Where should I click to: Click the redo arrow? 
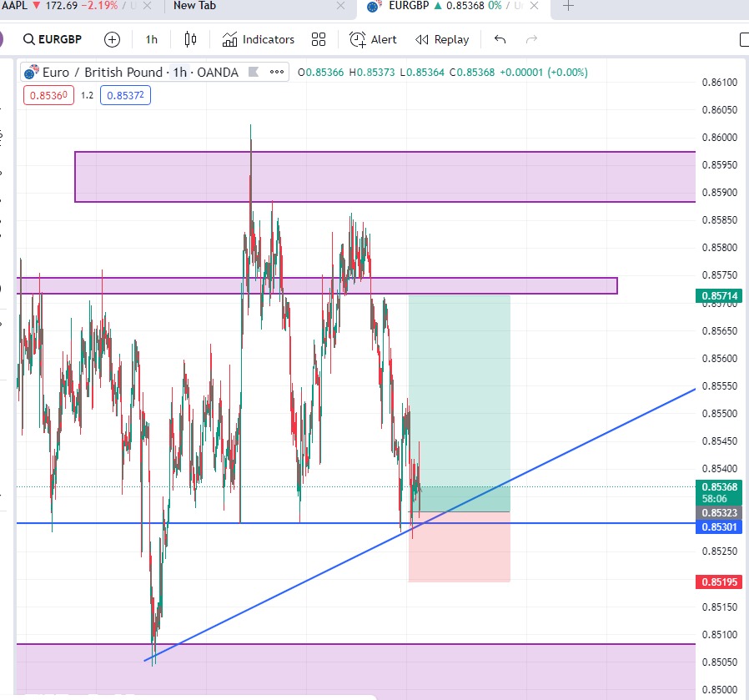pos(531,39)
